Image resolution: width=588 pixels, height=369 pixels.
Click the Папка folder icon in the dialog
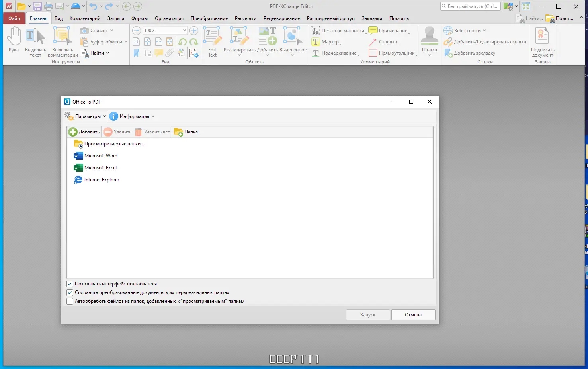click(x=178, y=132)
